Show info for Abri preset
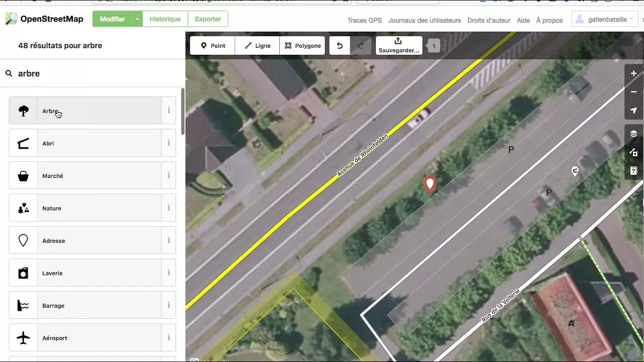Viewport: 644px width, 362px height. pyautogui.click(x=169, y=143)
